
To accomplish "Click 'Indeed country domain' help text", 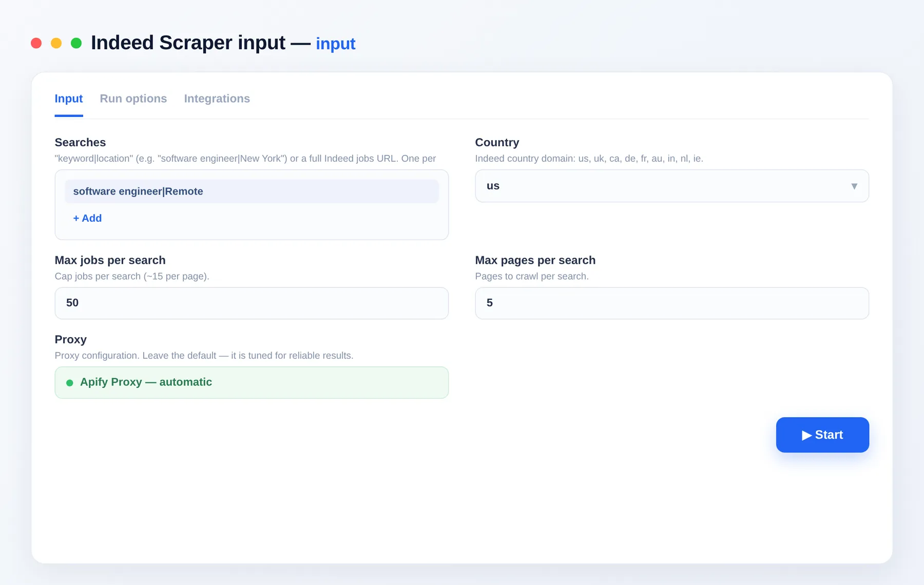I will point(589,159).
